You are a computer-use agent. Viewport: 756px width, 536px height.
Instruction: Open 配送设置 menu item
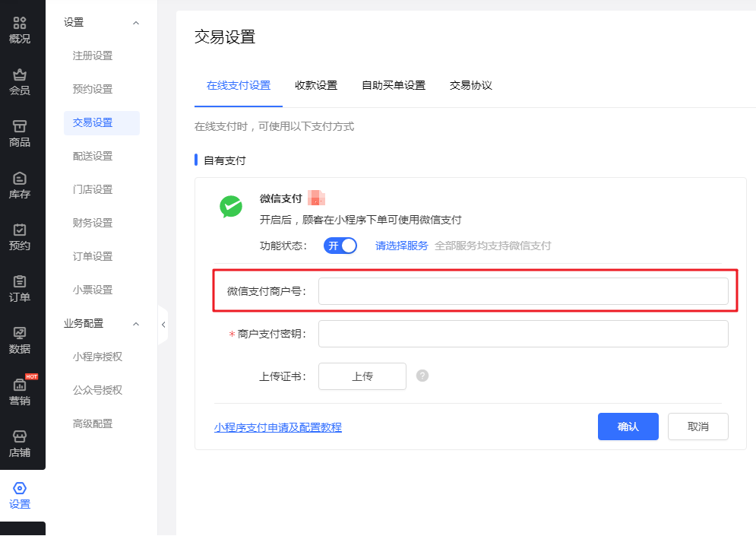[93, 157]
